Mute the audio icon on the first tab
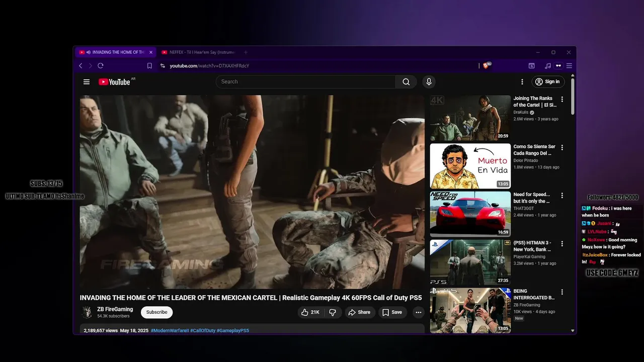This screenshot has height=362, width=644. (89, 52)
